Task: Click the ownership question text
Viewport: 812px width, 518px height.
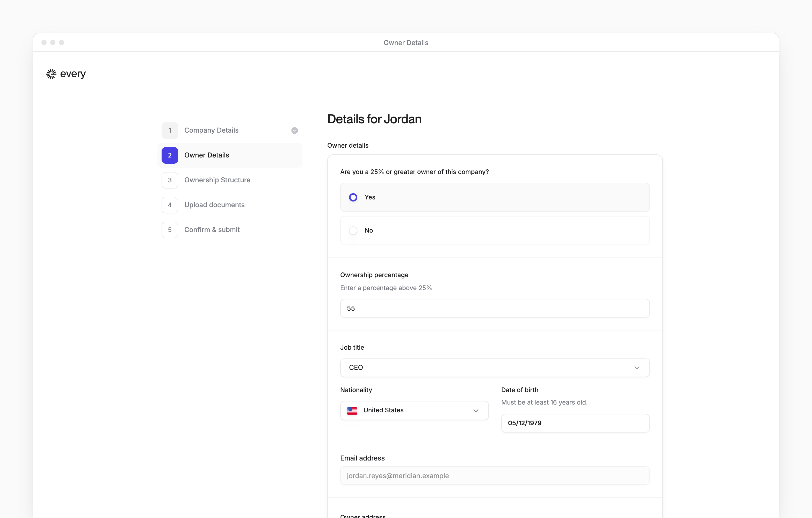Action: pos(415,172)
